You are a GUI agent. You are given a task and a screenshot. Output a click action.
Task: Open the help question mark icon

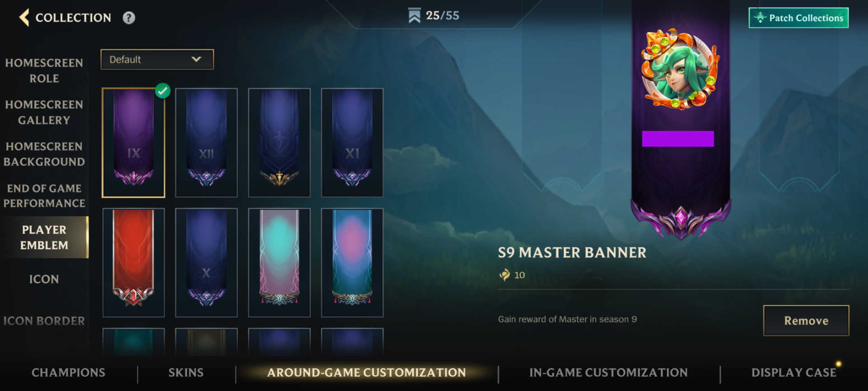point(129,18)
